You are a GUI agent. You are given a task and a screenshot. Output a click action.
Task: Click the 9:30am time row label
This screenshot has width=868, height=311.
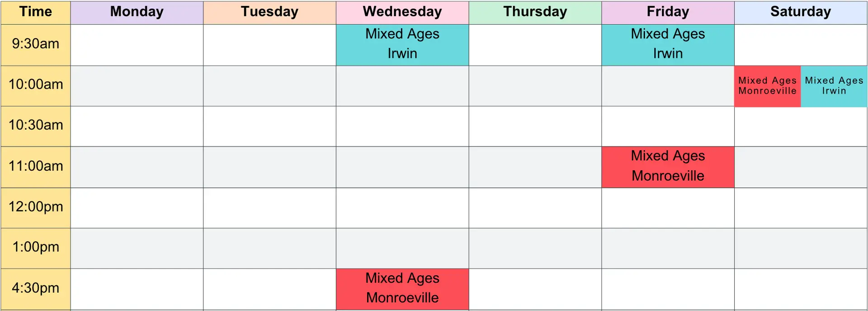36,45
